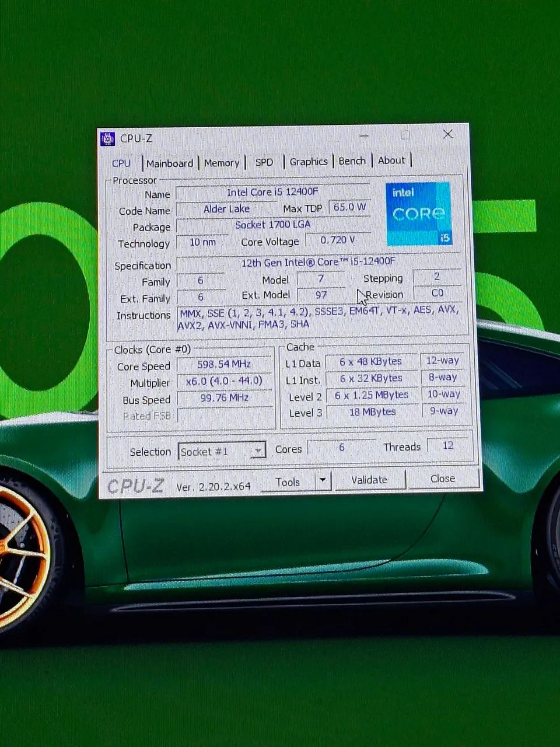Open the Graphics tab
560x747 pixels.
(x=309, y=162)
